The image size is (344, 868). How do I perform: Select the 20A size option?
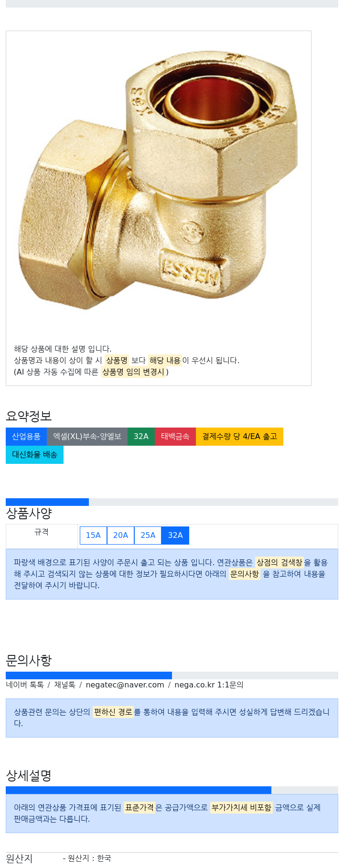click(120, 536)
